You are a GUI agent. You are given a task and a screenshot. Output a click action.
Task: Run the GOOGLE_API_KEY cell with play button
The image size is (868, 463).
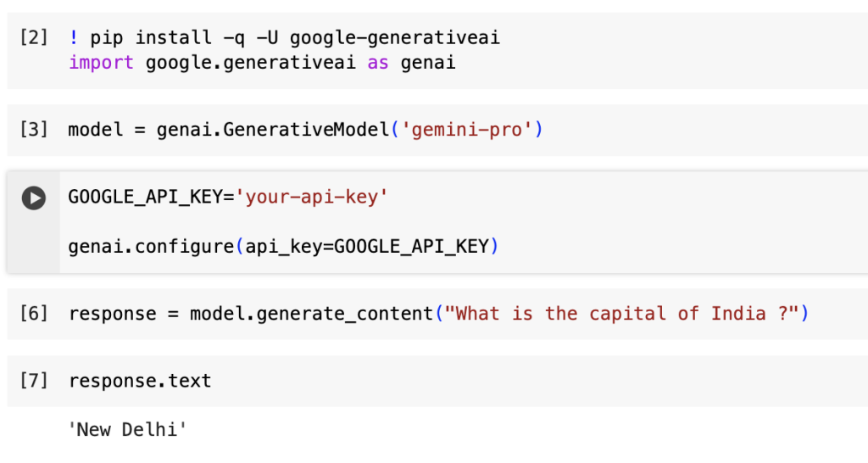[33, 198]
